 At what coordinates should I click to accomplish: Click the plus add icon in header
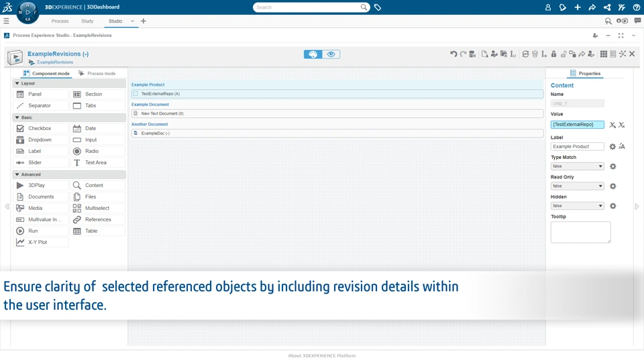point(578,7)
